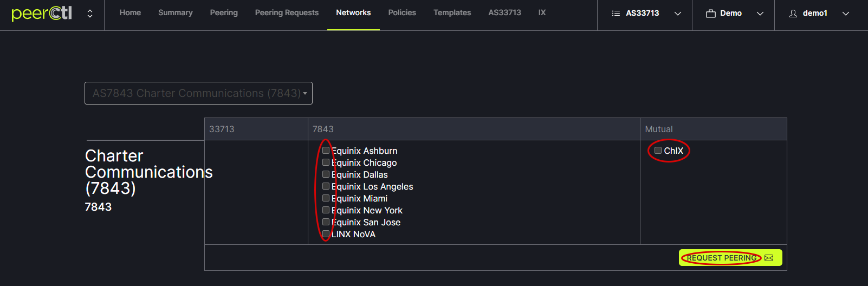Switch to the Peering Requests tab
This screenshot has height=286, width=868.
tap(287, 12)
